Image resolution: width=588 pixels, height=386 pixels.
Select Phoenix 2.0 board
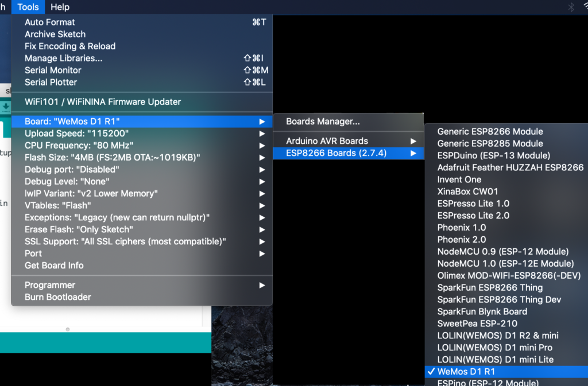(x=506, y=239)
